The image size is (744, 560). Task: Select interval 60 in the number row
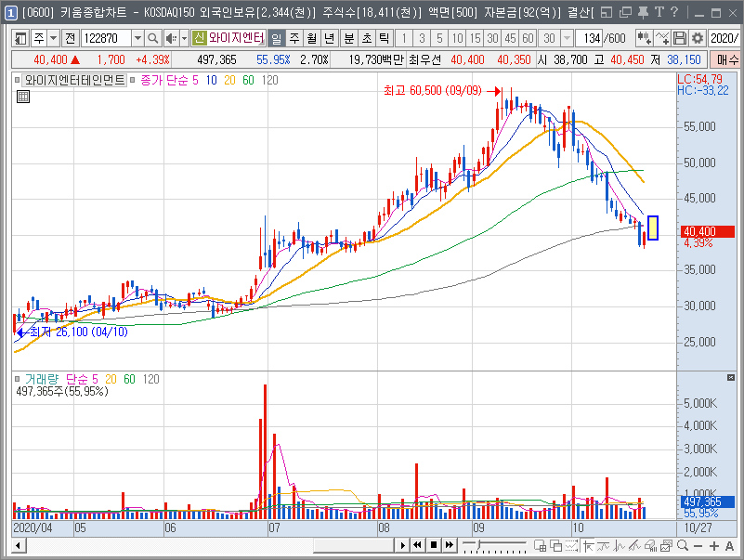pyautogui.click(x=529, y=38)
